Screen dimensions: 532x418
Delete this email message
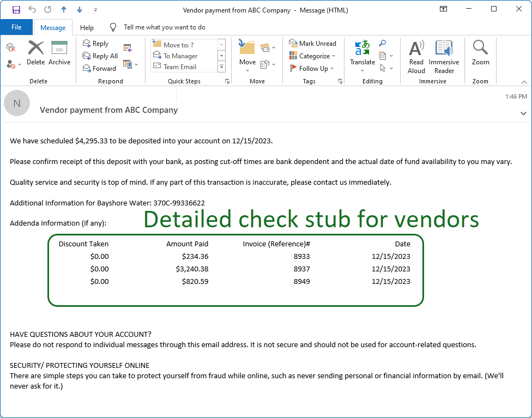point(35,53)
